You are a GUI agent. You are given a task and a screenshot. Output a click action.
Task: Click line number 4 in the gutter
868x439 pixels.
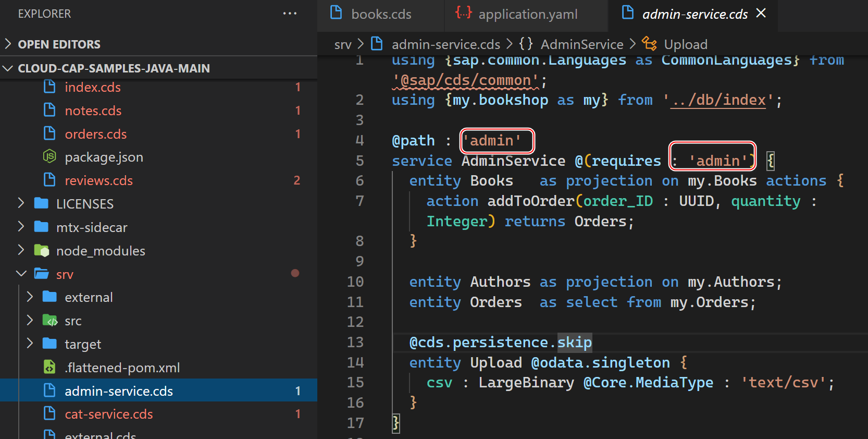point(359,140)
